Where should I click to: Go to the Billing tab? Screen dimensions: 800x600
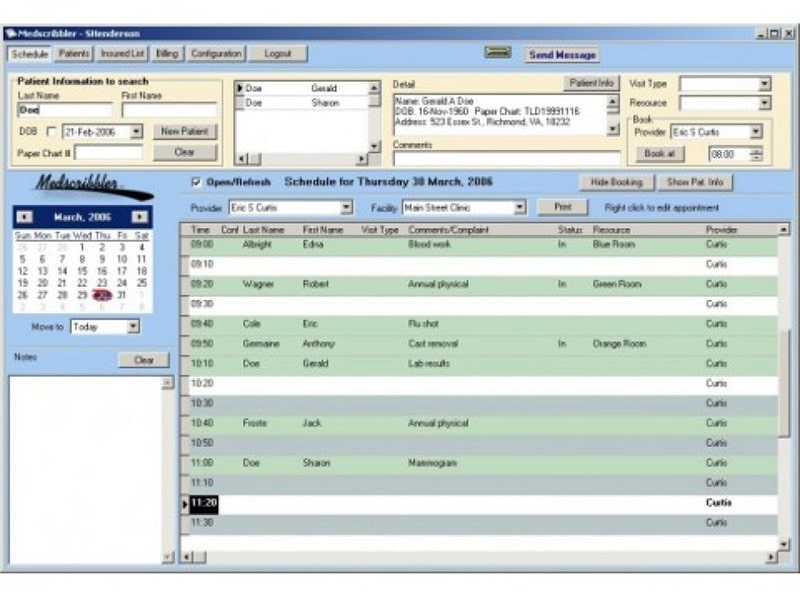point(167,54)
